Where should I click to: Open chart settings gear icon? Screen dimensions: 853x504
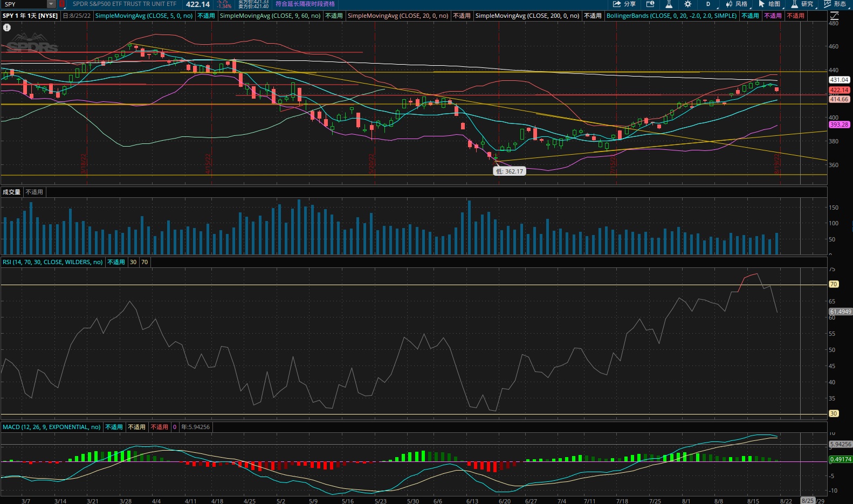688,4
